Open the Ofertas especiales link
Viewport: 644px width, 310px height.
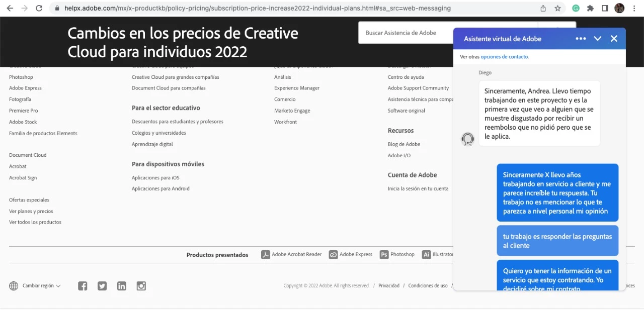pyautogui.click(x=29, y=200)
